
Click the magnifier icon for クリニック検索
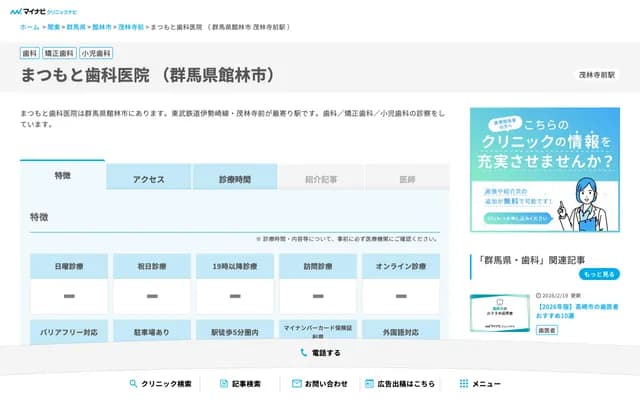(133, 383)
